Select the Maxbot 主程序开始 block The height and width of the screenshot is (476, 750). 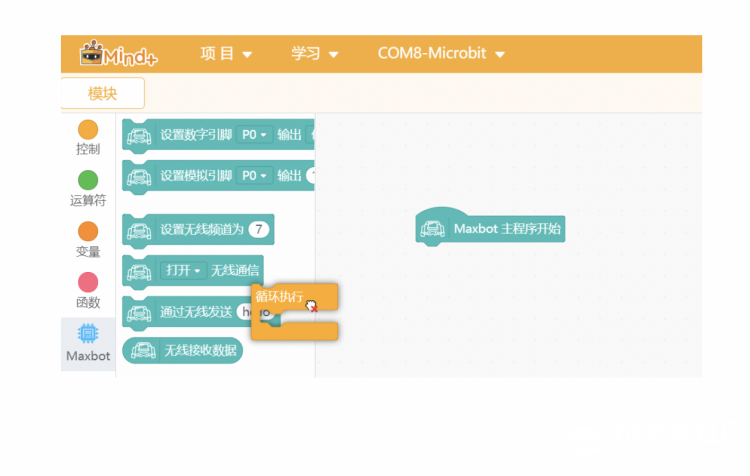pos(490,228)
